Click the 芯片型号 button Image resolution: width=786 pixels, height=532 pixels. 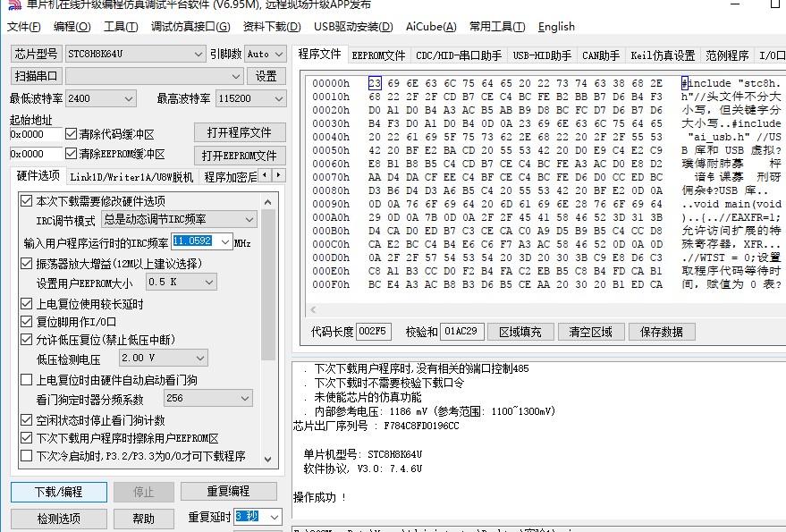(36, 54)
